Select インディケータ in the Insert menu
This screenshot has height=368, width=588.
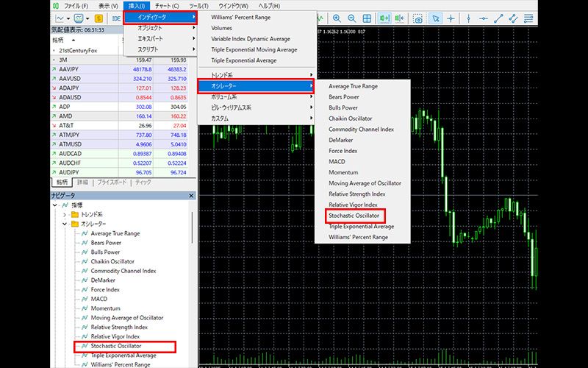click(160, 17)
